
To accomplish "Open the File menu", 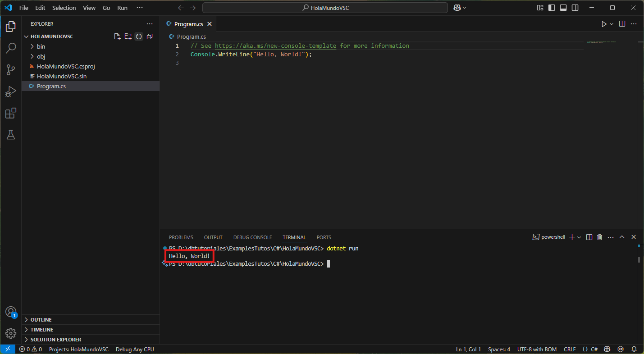I will click(24, 8).
